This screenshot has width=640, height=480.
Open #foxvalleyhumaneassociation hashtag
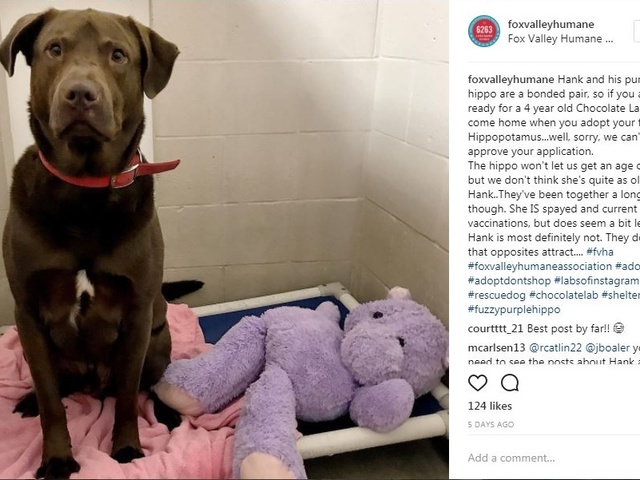(x=540, y=266)
